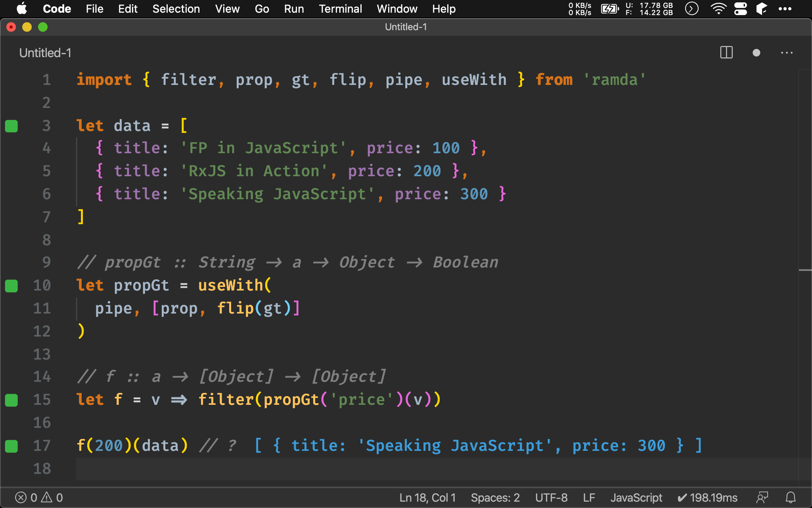Click the green Quokka marker on line 17
This screenshot has width=812, height=508.
point(11,446)
